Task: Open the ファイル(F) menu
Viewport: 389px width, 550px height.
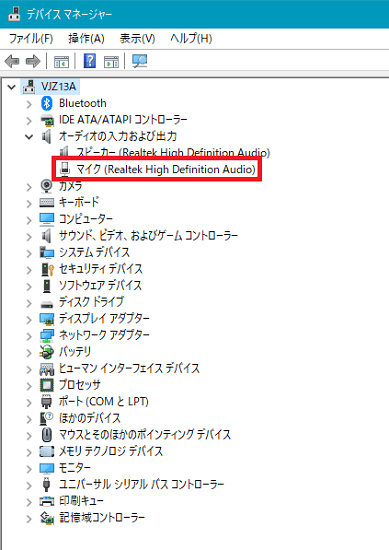Action: click(x=31, y=38)
